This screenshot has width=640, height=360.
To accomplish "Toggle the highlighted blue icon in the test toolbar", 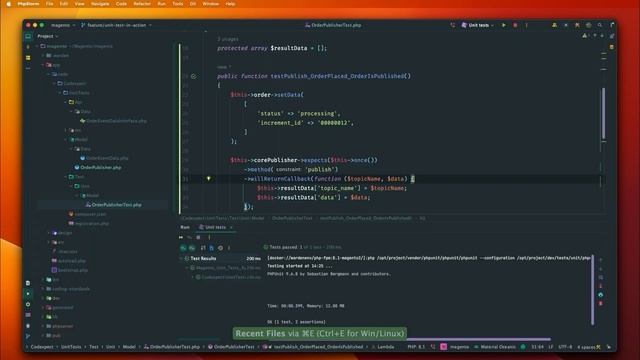I will coord(211,248).
